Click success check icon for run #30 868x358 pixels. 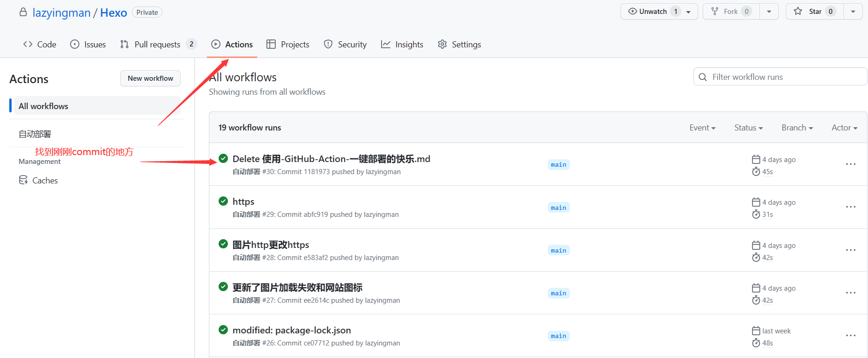pyautogui.click(x=223, y=158)
